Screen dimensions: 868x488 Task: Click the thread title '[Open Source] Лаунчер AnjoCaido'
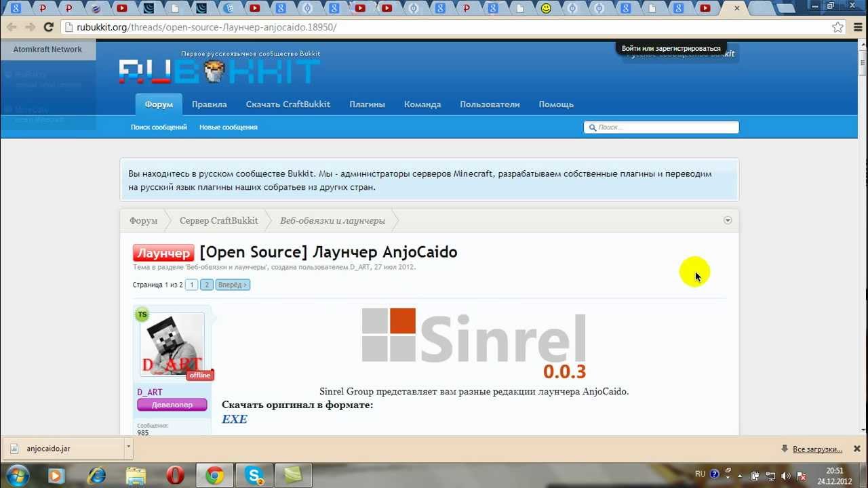[328, 252]
